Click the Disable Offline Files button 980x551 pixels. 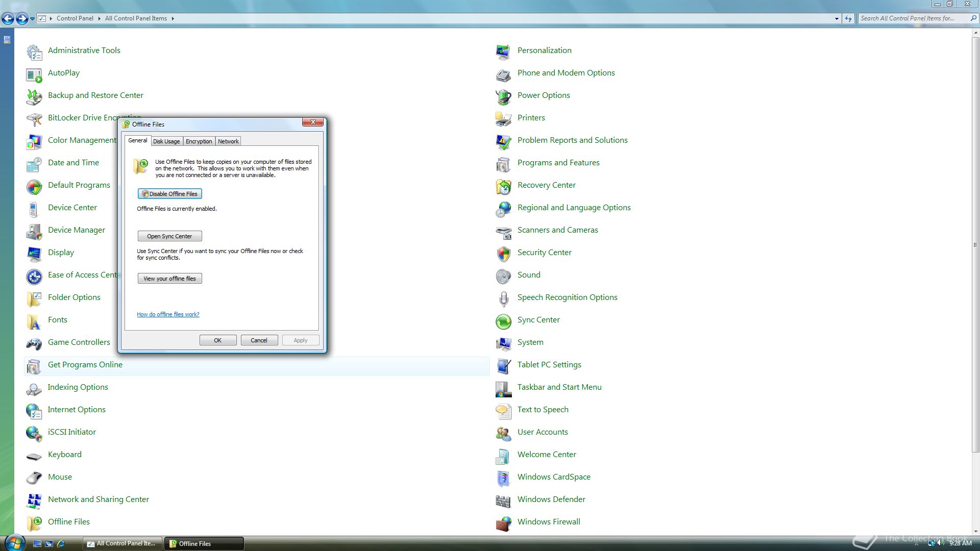point(170,194)
